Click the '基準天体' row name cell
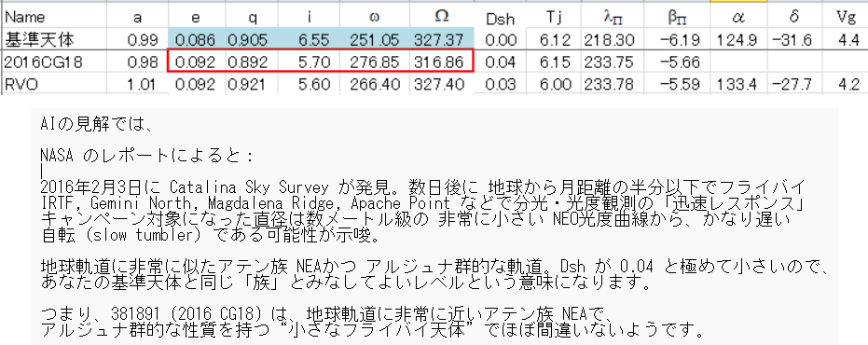868x345 pixels. tap(55, 39)
